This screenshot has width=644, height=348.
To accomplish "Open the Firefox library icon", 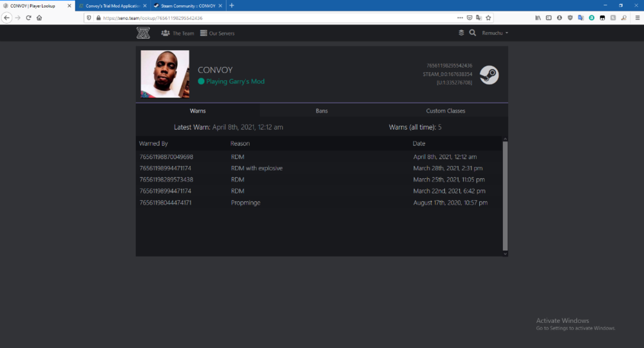I will pos(538,18).
